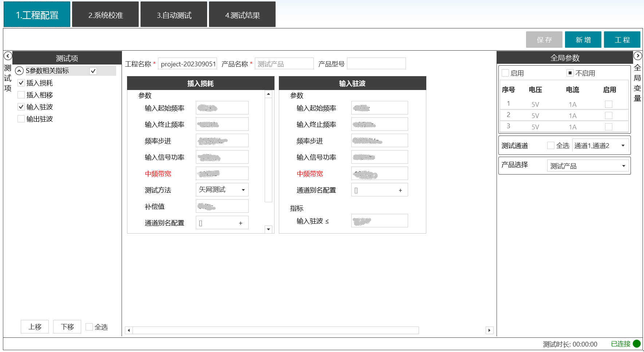Image resolution: width=644 pixels, height=352 pixels.
Task: Click 输入信号功率 field in 输入驻波
Action: (379, 157)
